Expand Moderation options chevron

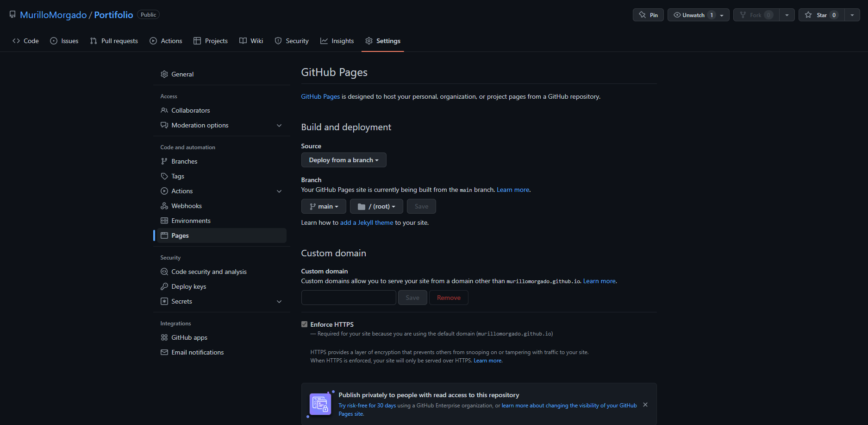point(279,126)
